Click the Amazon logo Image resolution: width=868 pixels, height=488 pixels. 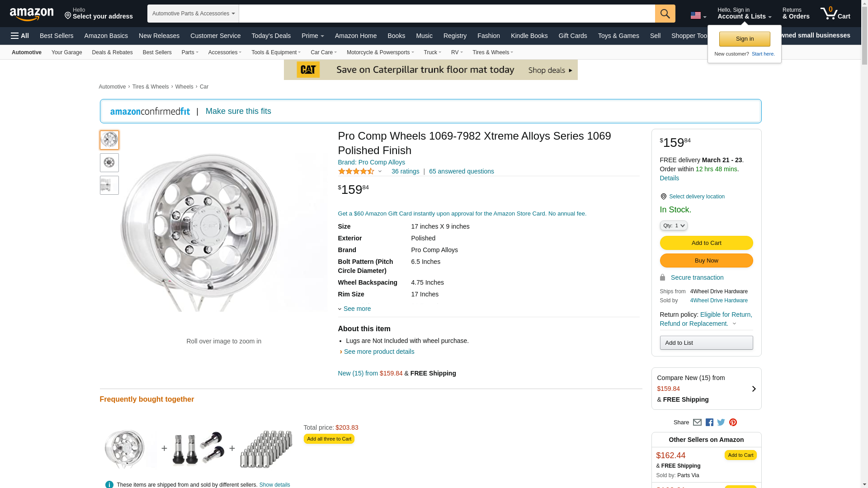32,14
